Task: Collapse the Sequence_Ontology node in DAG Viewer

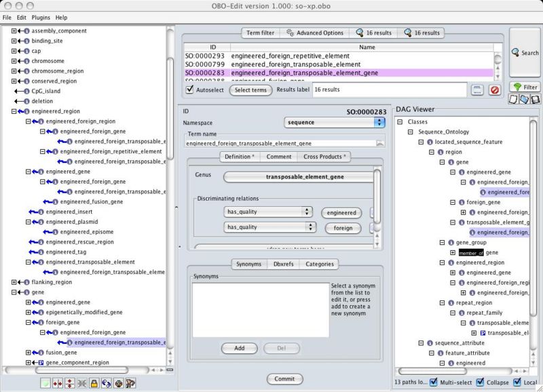Action: pyautogui.click(x=411, y=132)
